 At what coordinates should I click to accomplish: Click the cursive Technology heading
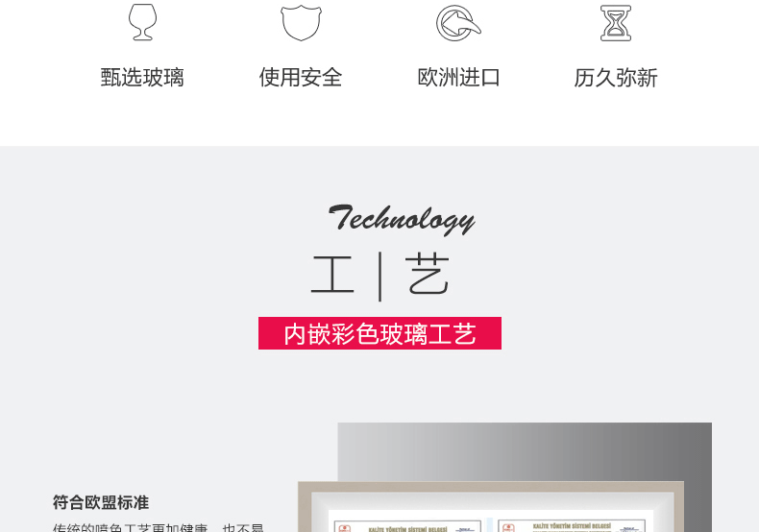click(x=402, y=219)
